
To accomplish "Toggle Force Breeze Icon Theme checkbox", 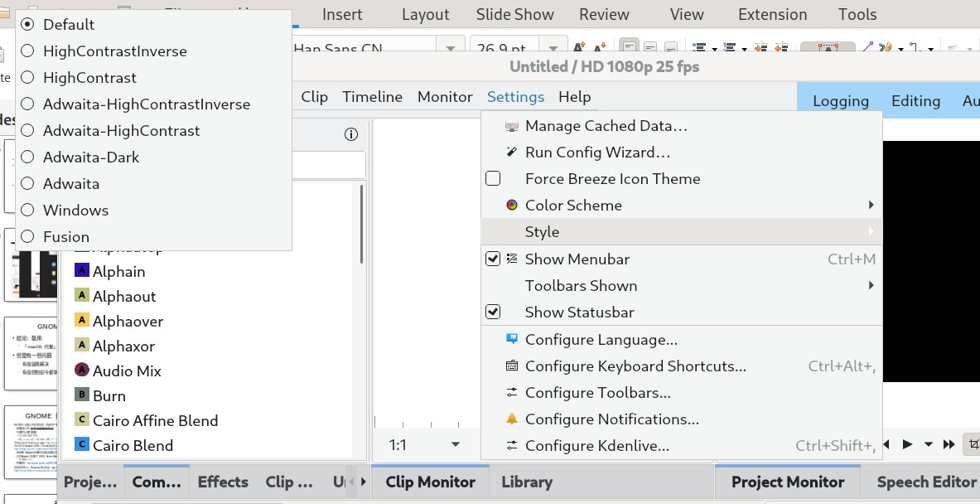I will click(493, 179).
